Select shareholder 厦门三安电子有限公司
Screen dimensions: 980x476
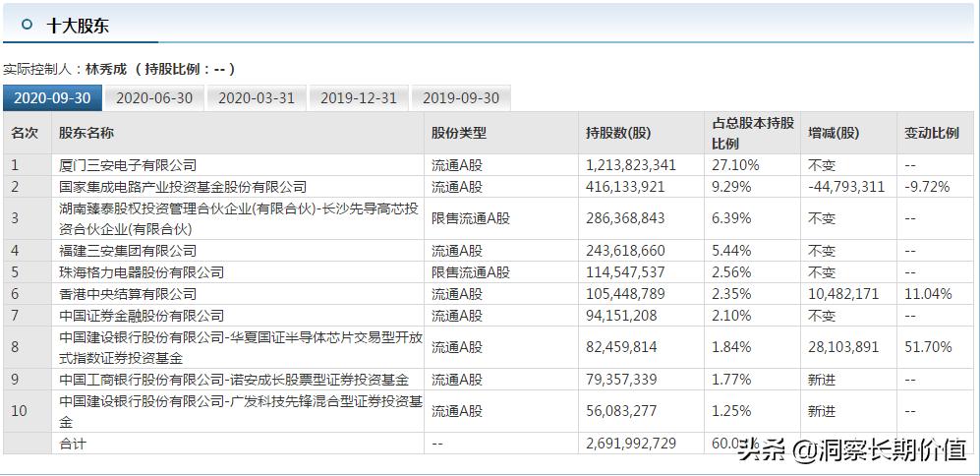pos(128,165)
